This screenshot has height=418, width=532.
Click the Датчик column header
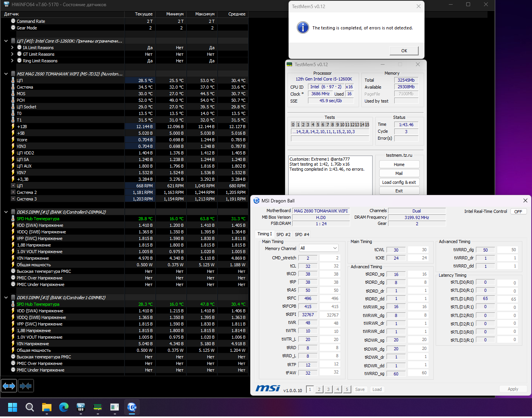pos(63,14)
